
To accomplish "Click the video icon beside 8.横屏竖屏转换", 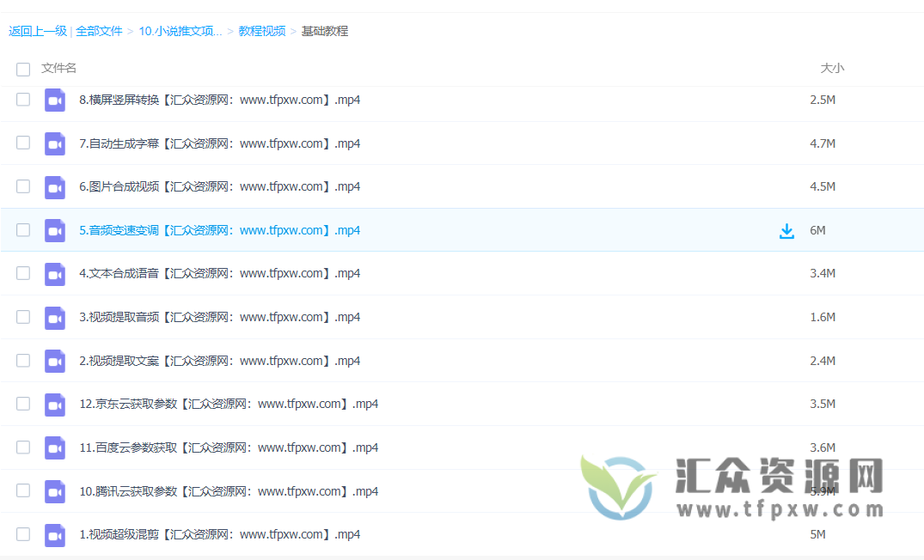I will 54,100.
